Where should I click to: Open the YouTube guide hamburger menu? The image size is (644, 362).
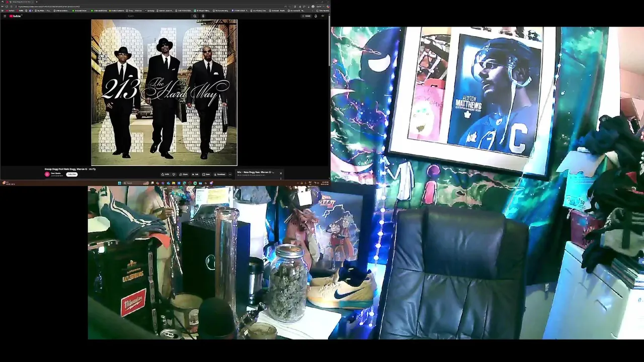tap(5, 16)
